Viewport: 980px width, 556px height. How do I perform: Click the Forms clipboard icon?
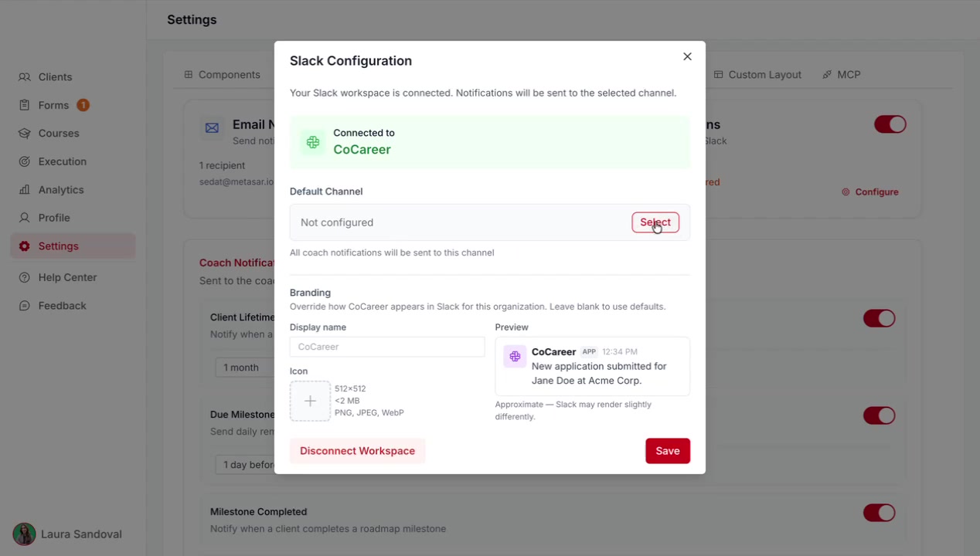[25, 105]
